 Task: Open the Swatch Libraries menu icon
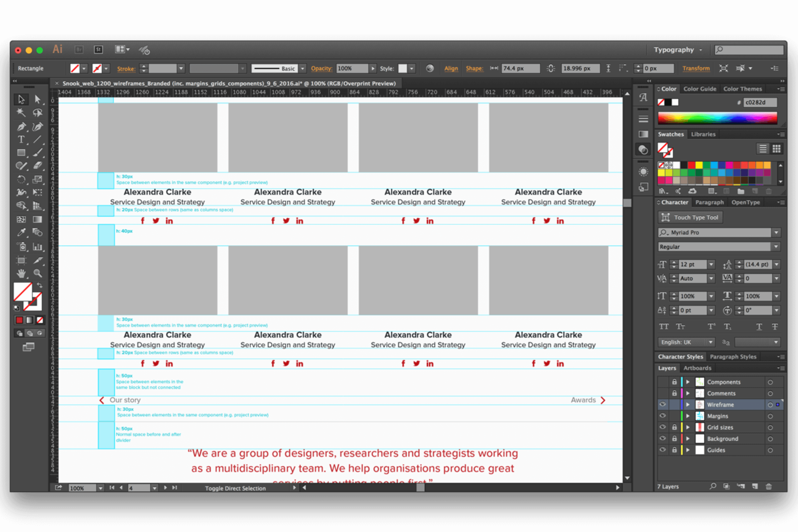click(663, 192)
